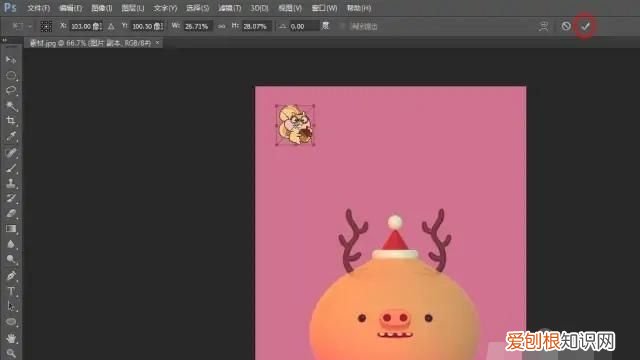This screenshot has width=640, height=360.
Task: Select the Brush tool
Action: click(x=11, y=168)
